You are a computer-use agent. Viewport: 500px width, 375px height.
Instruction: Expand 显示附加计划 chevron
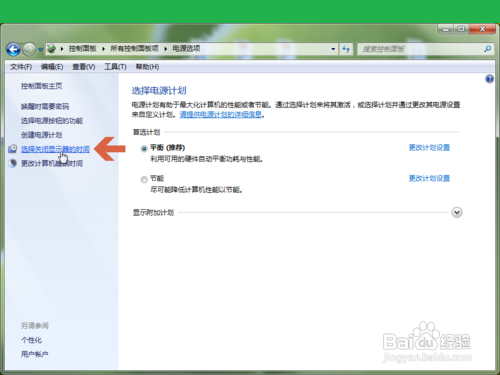click(457, 212)
